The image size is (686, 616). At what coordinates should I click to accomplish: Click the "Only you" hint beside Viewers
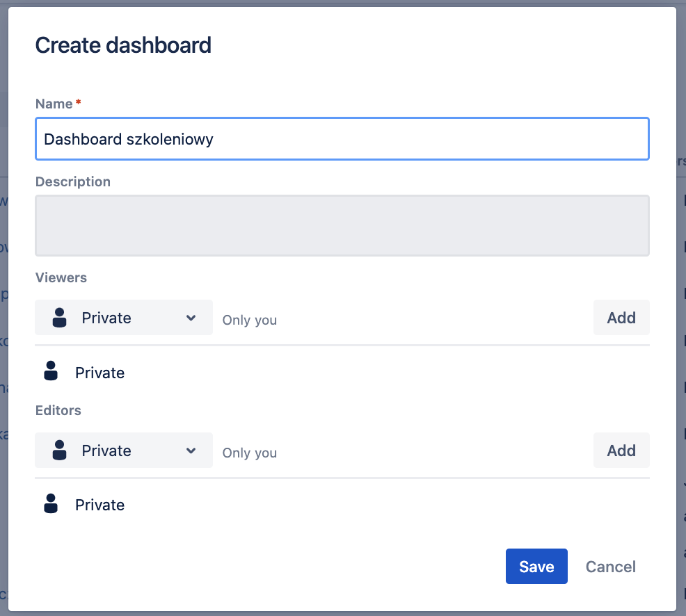pyautogui.click(x=249, y=320)
